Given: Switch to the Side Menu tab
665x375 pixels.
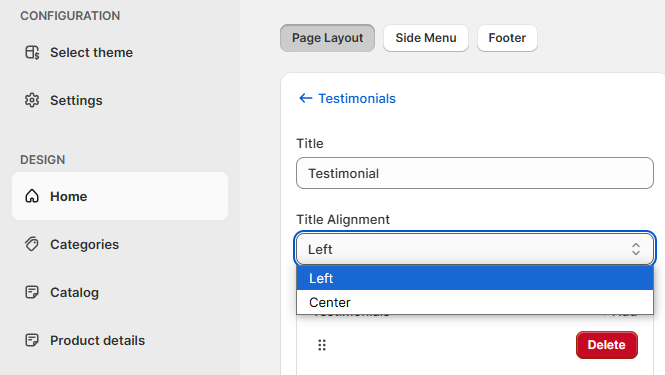Looking at the screenshot, I should tap(426, 38).
